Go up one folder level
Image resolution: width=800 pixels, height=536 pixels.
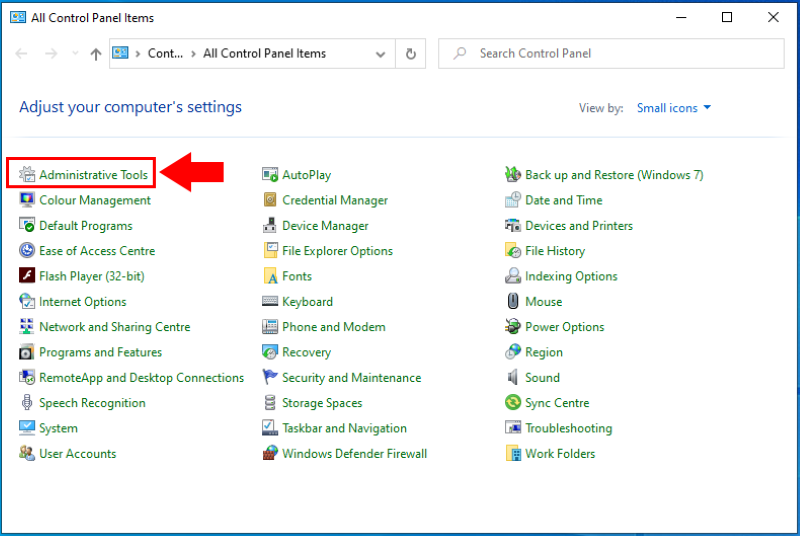(x=96, y=54)
